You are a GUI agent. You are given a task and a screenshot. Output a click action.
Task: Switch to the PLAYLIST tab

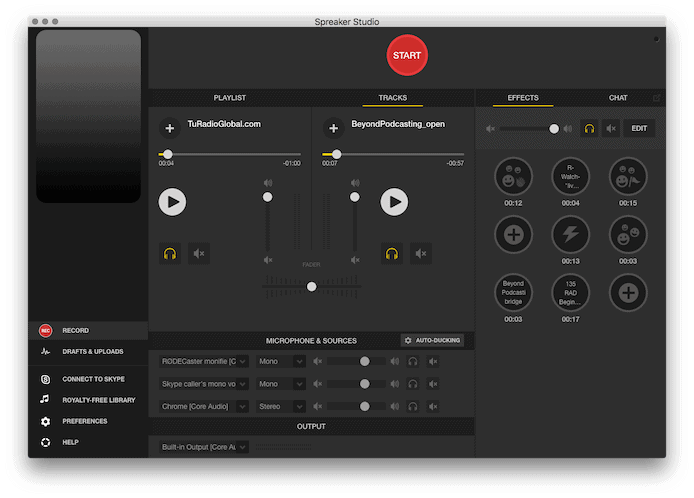229,98
